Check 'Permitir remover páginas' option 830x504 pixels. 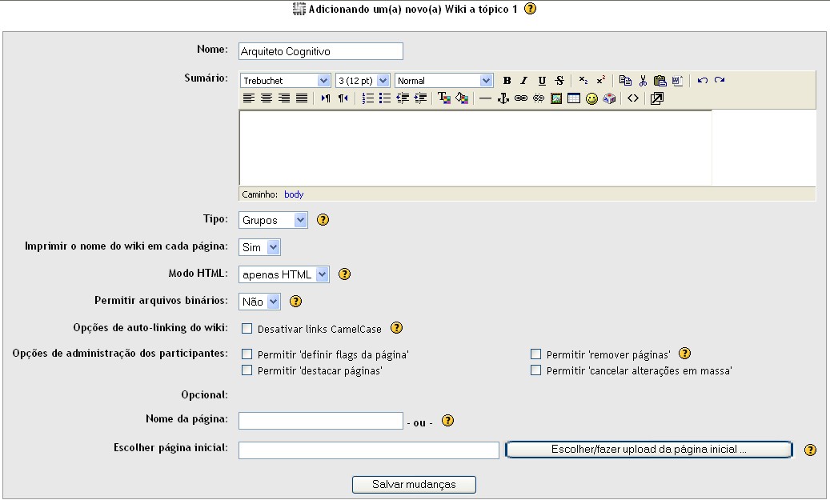point(536,354)
